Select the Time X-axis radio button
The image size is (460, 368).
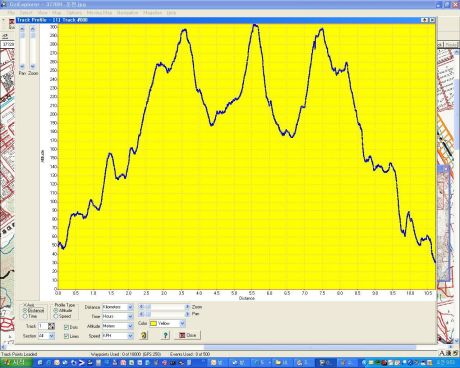click(x=25, y=316)
